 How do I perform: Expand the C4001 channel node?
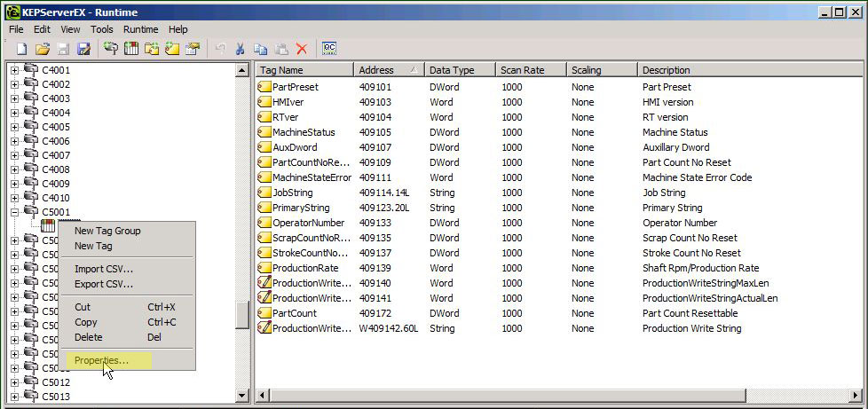[14, 70]
